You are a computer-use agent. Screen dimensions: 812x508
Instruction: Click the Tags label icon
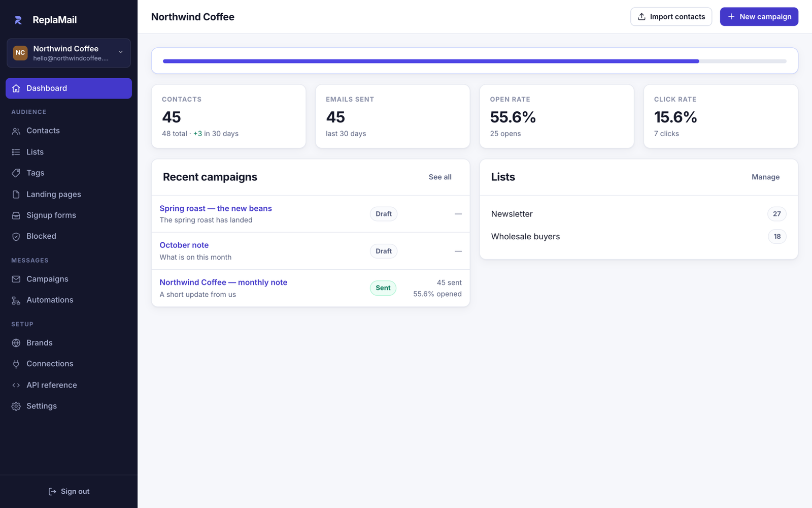(16, 173)
